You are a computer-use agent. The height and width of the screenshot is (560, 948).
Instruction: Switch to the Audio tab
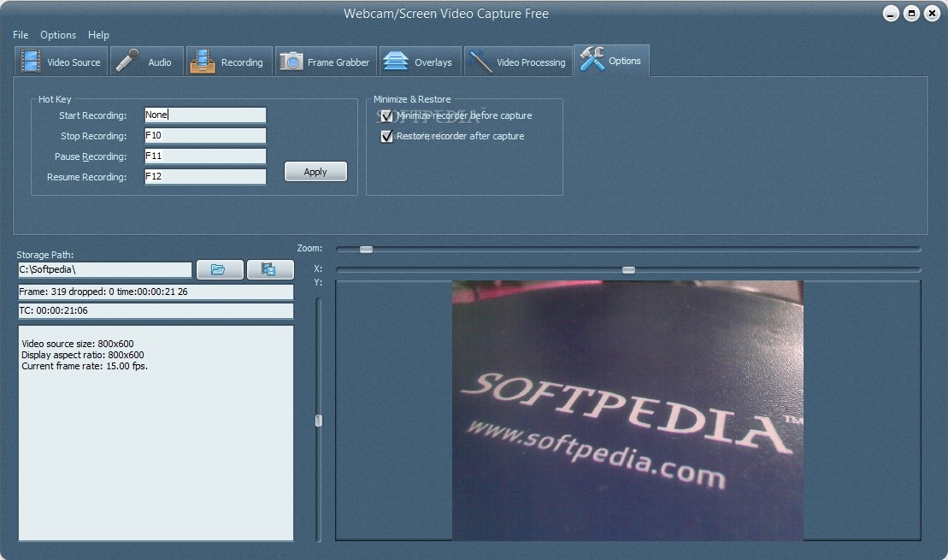click(x=147, y=62)
